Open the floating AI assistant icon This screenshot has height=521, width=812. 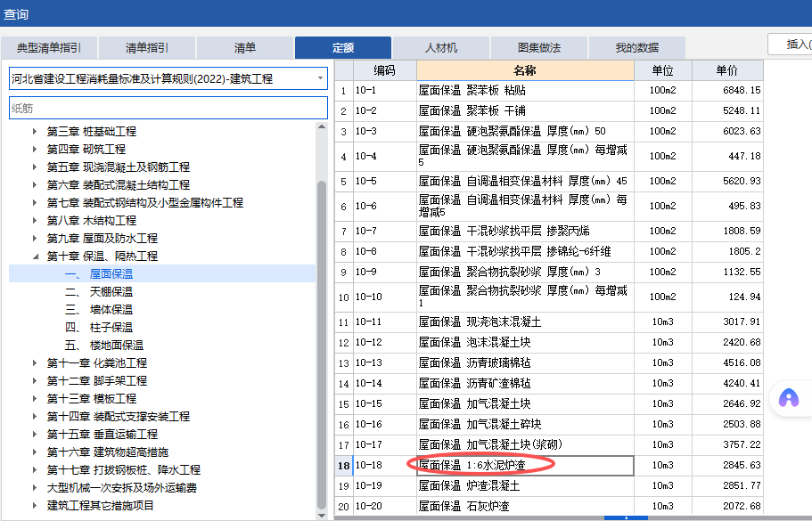click(x=789, y=398)
